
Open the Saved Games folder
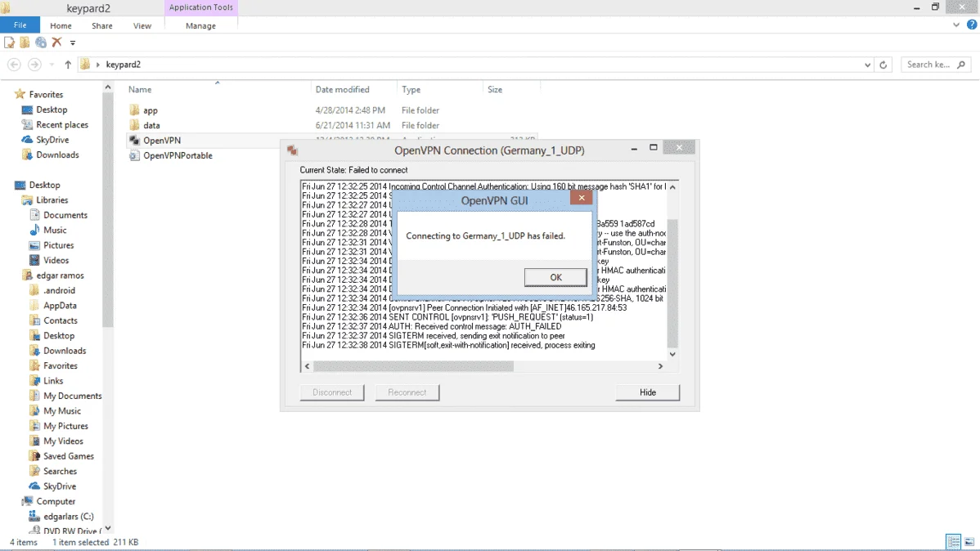(69, 456)
